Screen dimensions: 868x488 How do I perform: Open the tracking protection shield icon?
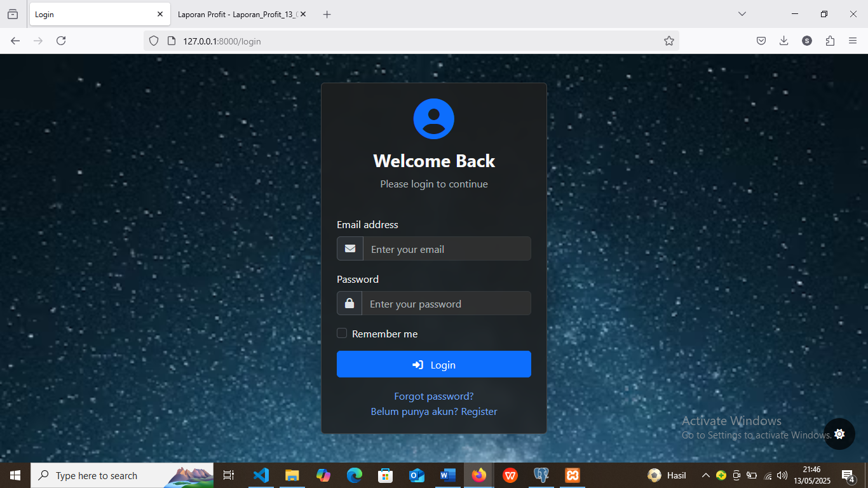pyautogui.click(x=153, y=40)
